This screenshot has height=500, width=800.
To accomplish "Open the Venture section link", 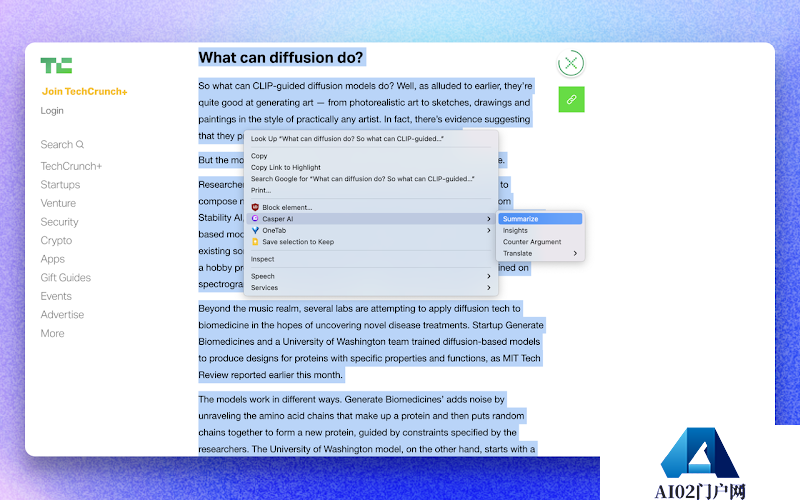I will 58,203.
